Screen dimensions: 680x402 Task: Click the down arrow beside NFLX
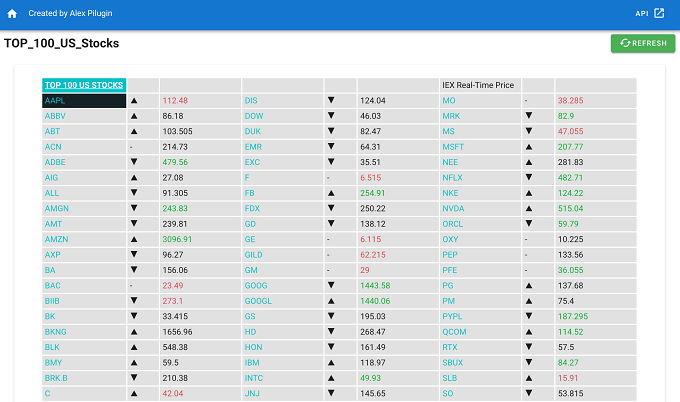click(529, 177)
